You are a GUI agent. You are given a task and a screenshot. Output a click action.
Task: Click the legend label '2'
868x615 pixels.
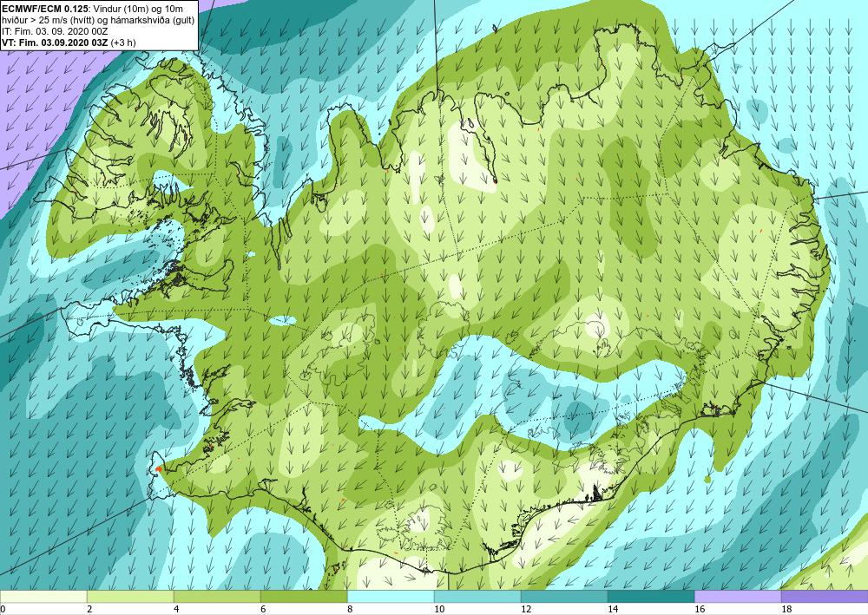coord(89,610)
